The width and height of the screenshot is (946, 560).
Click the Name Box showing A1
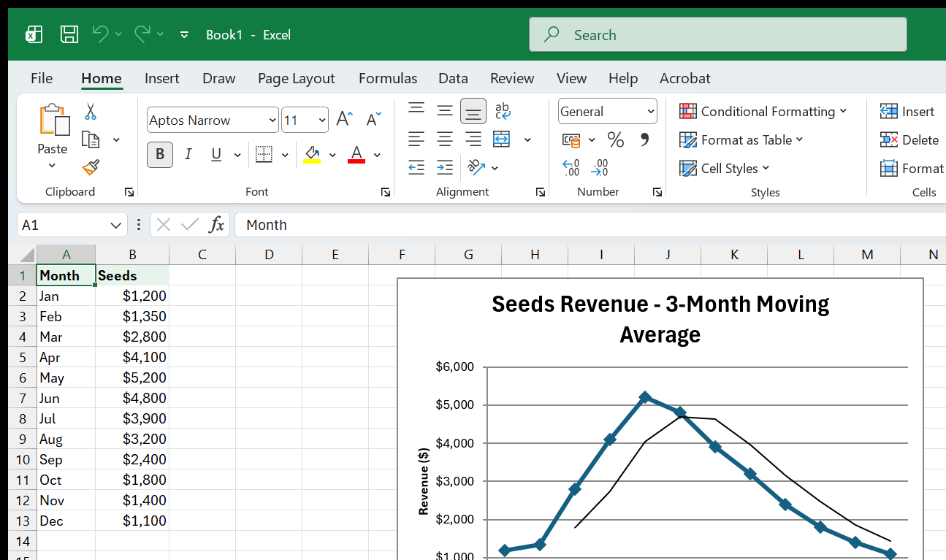[x=62, y=225]
